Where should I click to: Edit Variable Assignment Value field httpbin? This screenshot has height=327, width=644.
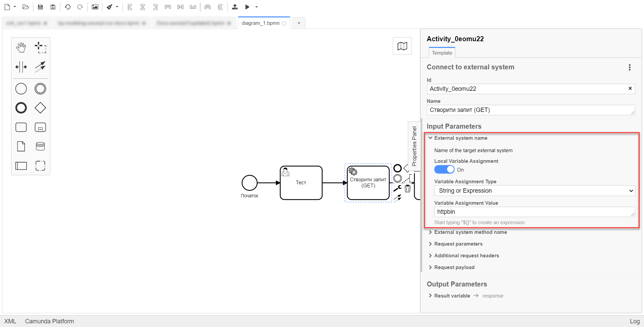point(534,212)
